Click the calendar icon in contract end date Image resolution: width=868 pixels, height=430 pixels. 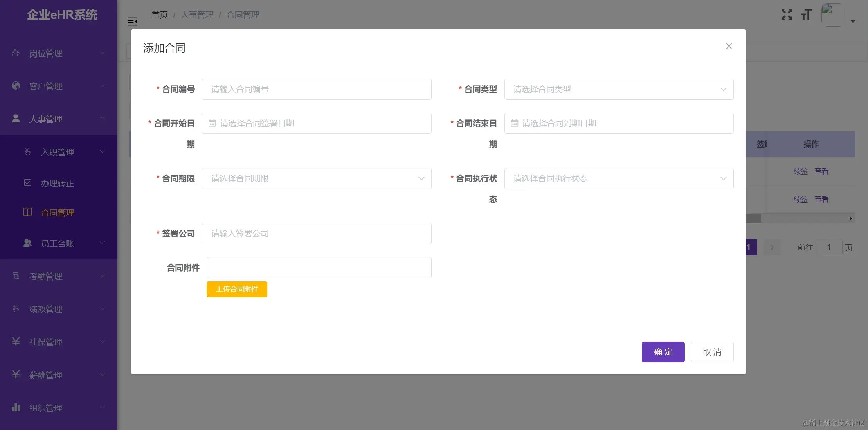point(514,123)
